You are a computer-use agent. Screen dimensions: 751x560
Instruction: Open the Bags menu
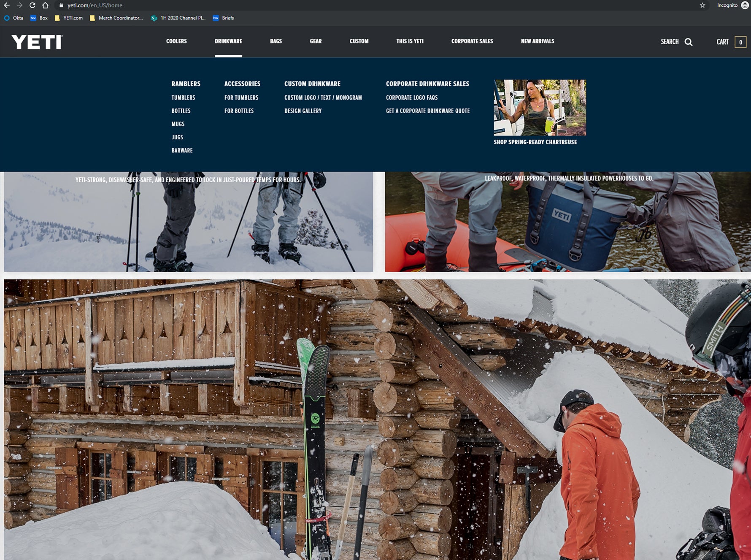click(276, 41)
